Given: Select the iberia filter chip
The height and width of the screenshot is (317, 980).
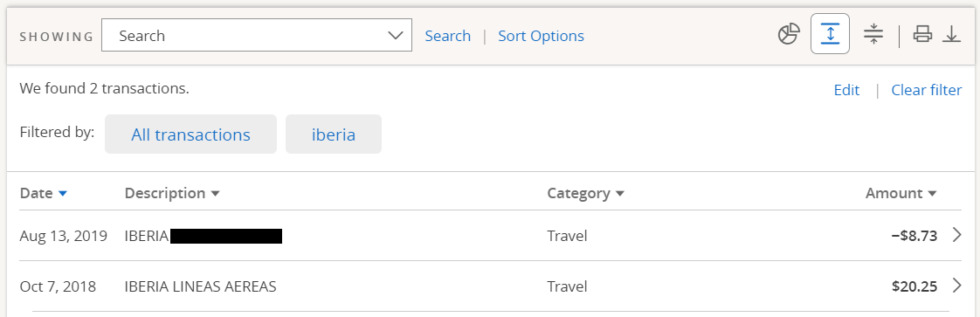Looking at the screenshot, I should (333, 134).
